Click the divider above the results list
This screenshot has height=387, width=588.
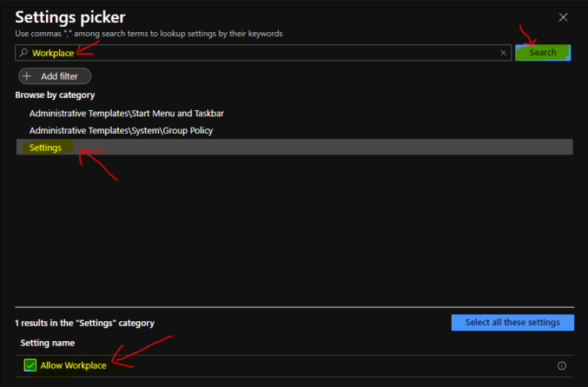coord(294,307)
